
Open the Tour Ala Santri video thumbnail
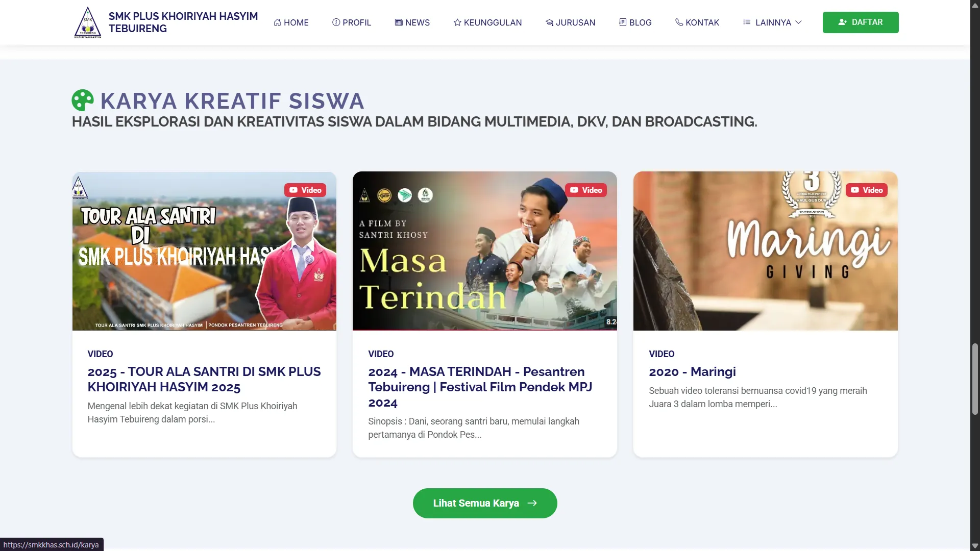click(x=204, y=251)
